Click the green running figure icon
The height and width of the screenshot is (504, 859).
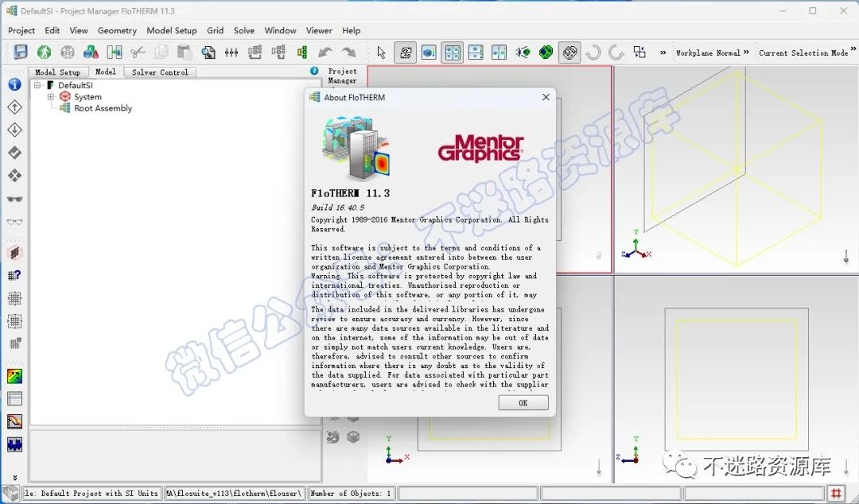44,52
